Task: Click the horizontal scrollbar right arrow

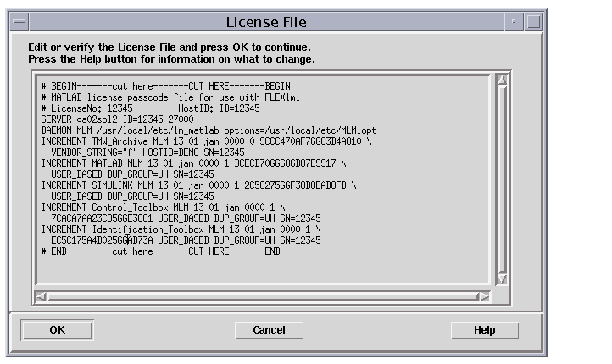Action: (484, 297)
